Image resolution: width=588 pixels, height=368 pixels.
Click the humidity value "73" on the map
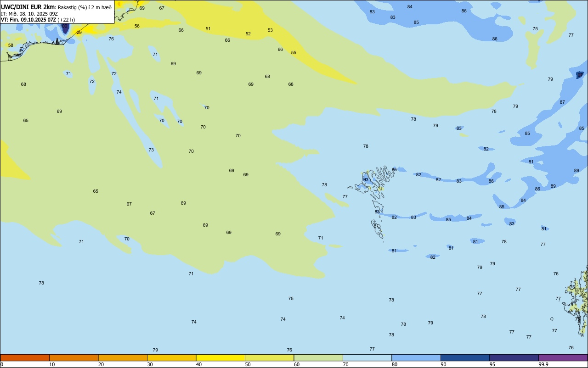pos(151,150)
